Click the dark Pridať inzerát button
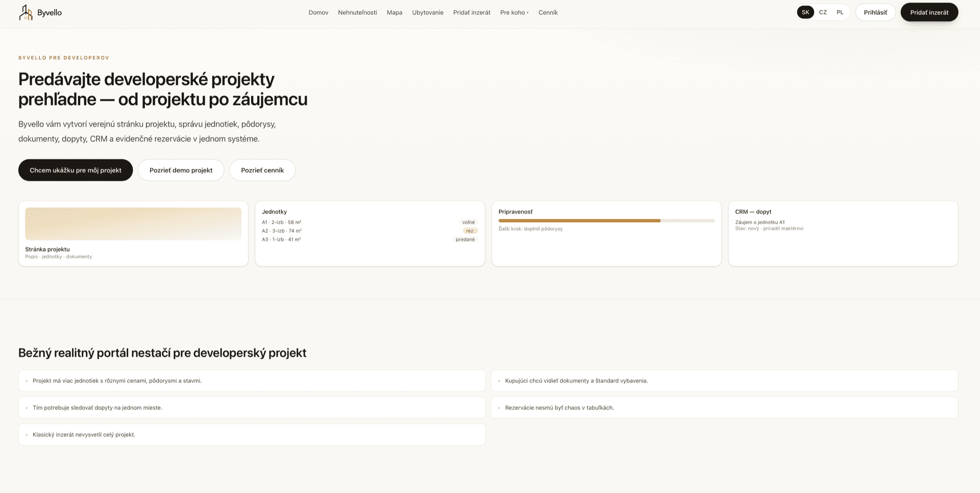The image size is (980, 493). click(929, 12)
